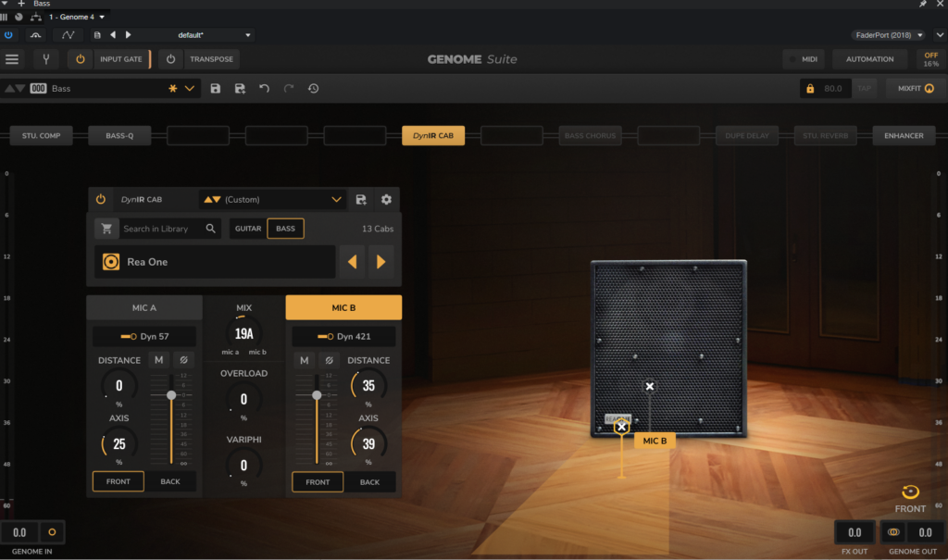Toggle DynIR CAB module power

(100, 199)
